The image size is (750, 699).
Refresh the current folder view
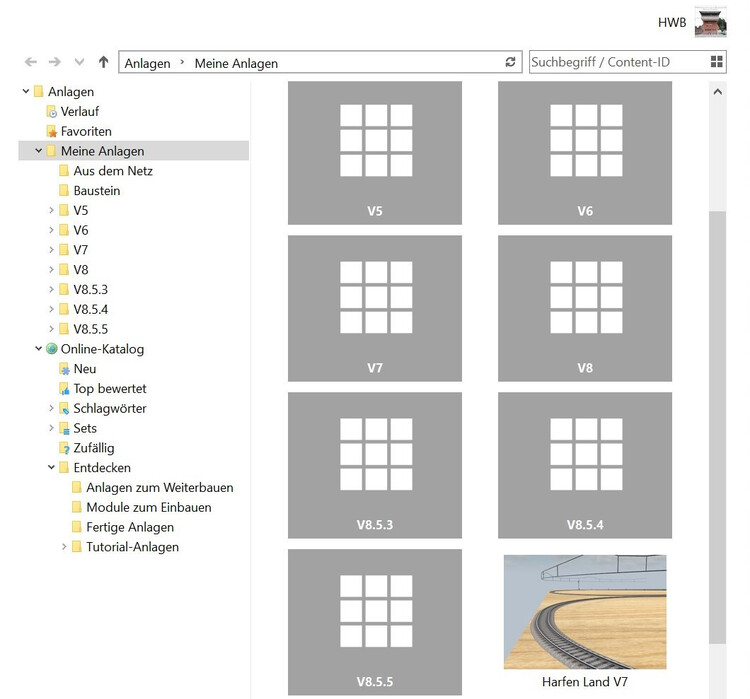[x=510, y=62]
